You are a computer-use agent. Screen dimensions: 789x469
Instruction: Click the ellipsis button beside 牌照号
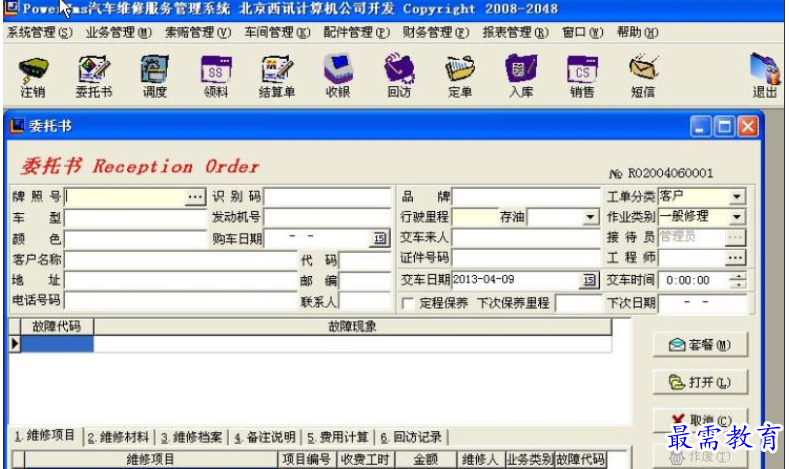(195, 196)
